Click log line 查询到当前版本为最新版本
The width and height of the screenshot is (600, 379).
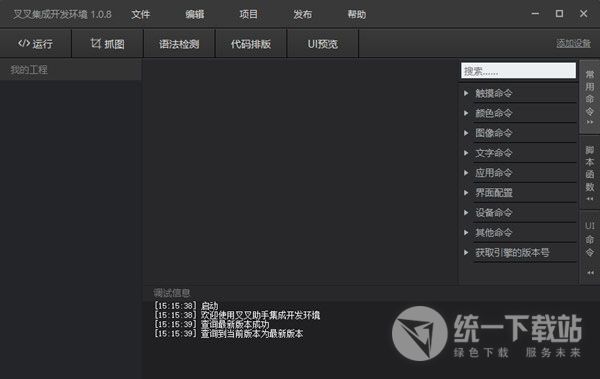point(252,333)
